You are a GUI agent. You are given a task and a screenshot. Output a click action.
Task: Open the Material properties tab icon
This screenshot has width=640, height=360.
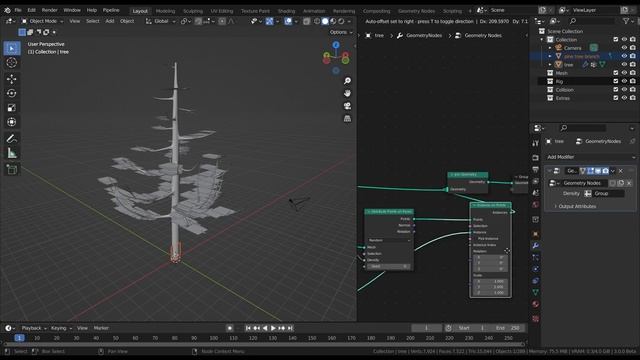click(536, 304)
